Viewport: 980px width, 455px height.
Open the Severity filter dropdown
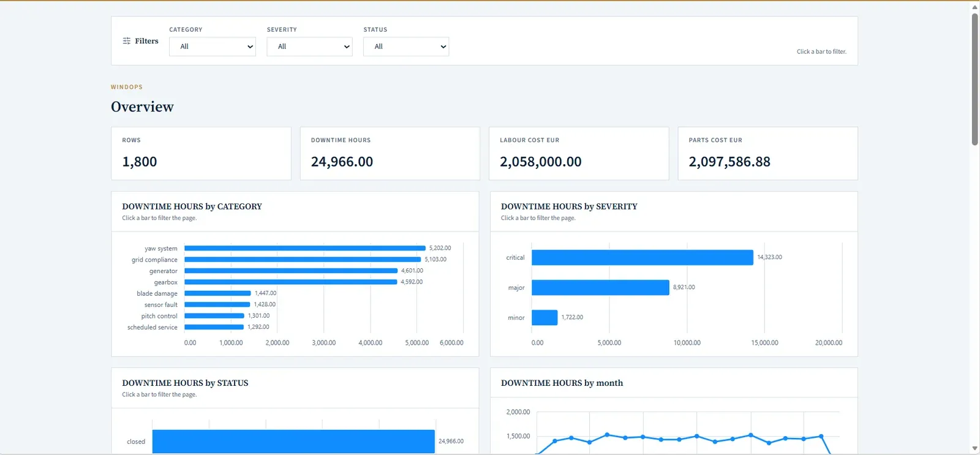click(309, 47)
